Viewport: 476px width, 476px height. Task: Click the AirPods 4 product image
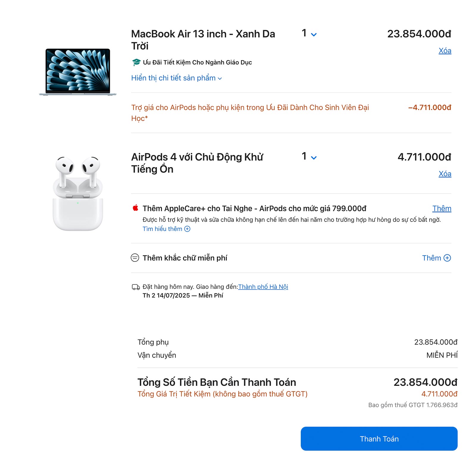pos(78,193)
